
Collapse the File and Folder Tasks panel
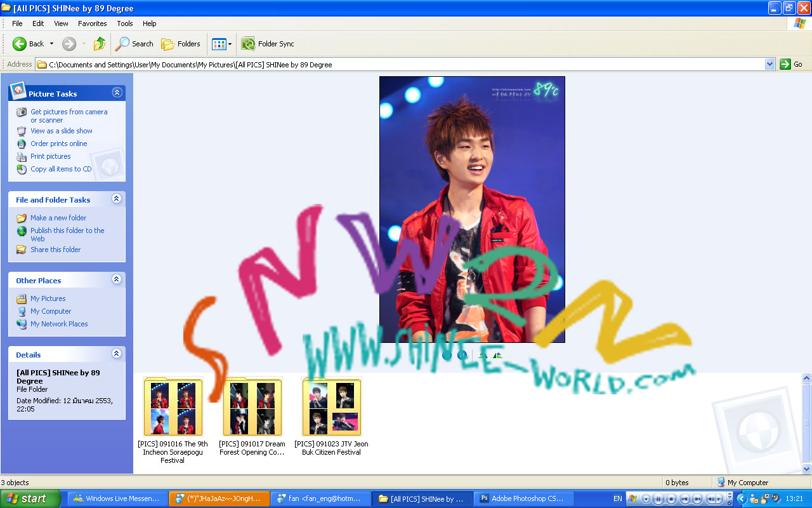[117, 199]
